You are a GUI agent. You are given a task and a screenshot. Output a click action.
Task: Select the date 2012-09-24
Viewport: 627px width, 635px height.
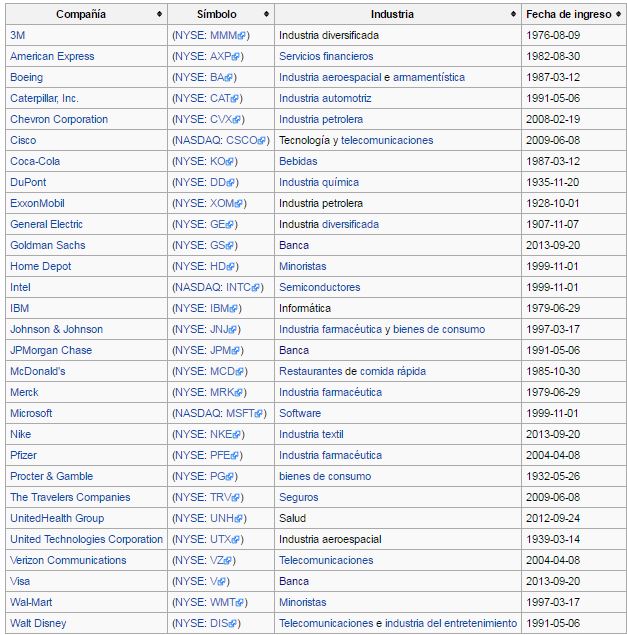point(553,518)
